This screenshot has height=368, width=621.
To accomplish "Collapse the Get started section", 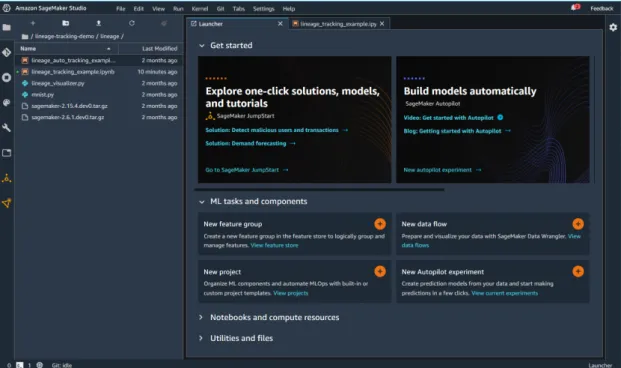I will (202, 46).
